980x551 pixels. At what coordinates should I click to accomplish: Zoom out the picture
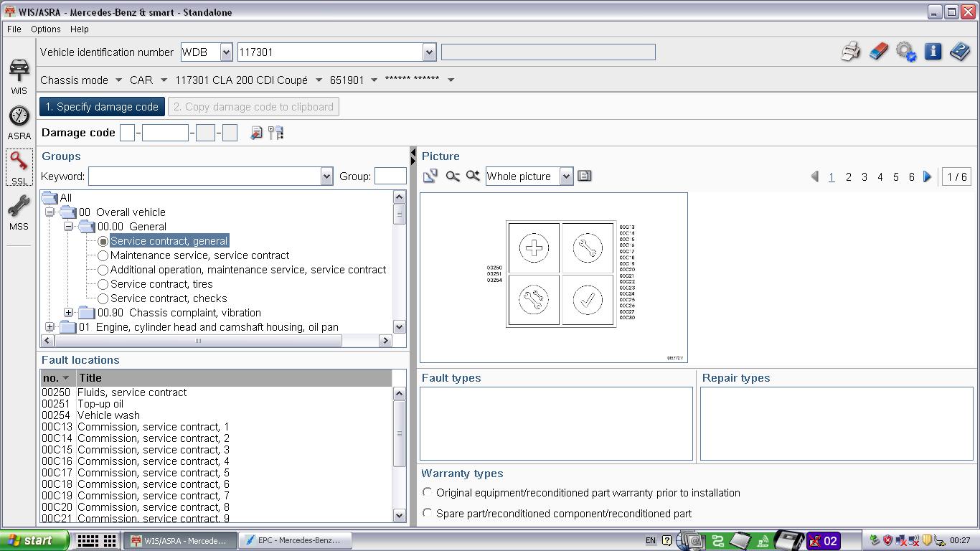click(x=453, y=176)
